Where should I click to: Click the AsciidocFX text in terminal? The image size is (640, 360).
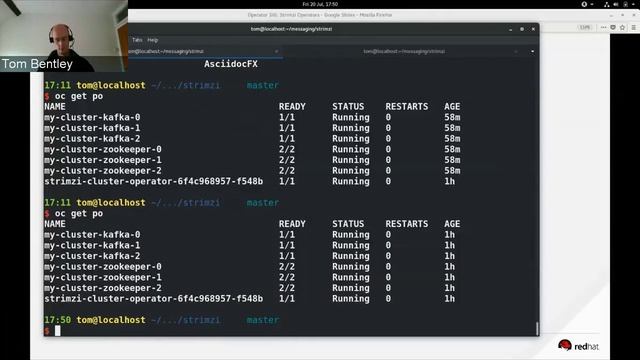[231, 64]
